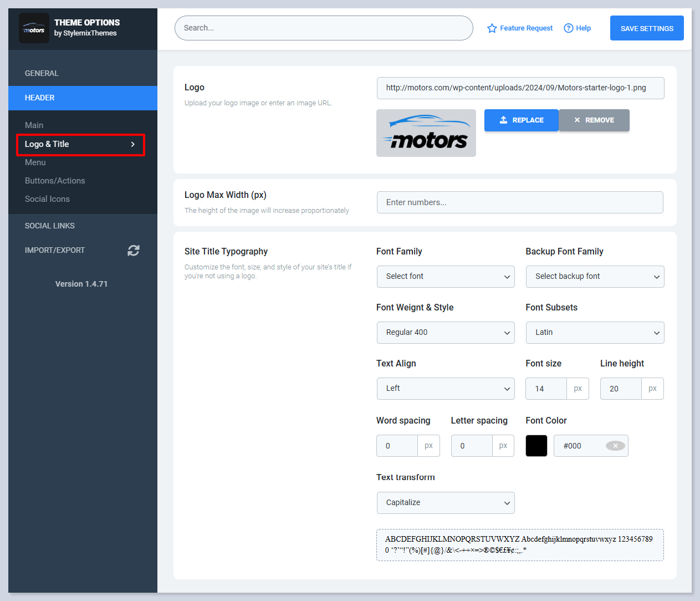
Task: Click the Save Settings button
Action: 646,28
